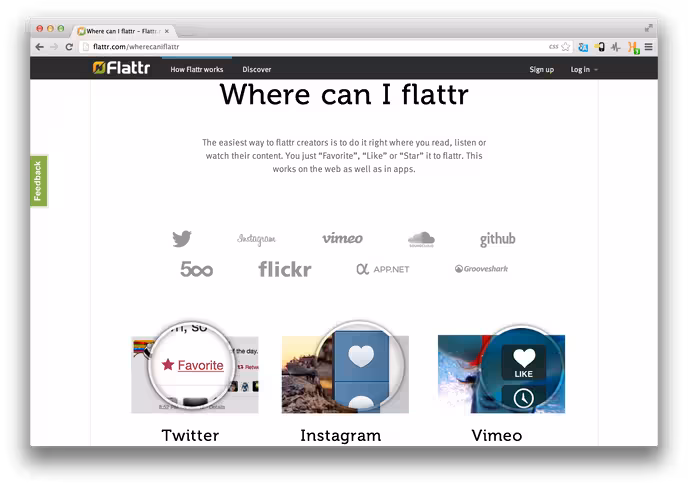Click the SoundCloud cloud logo
This screenshot has width=688, height=488.
pos(421,239)
